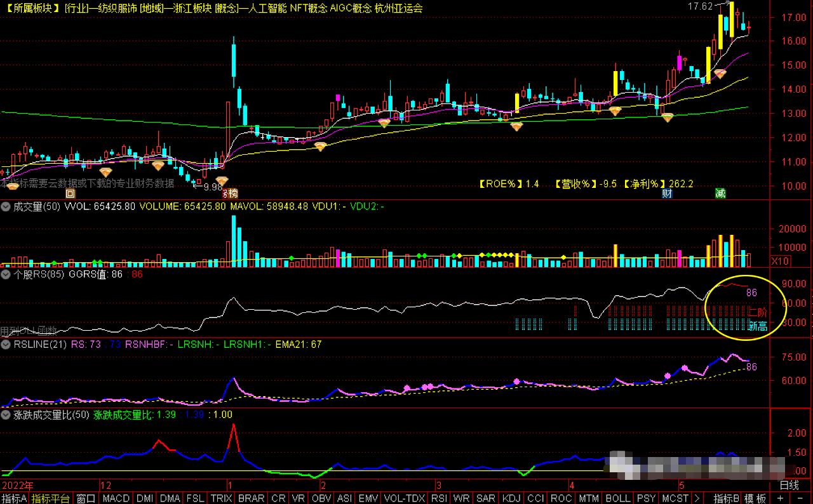Click the diamond signal marker below 9.98 low

[222, 182]
